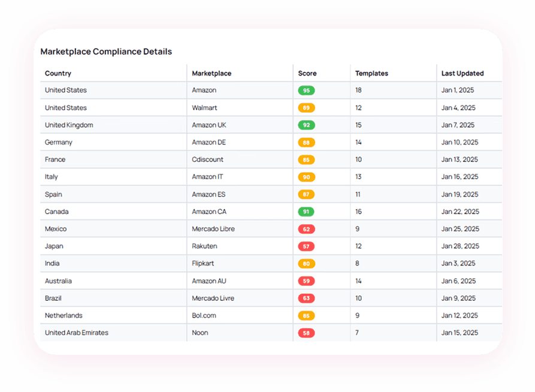Viewport: 535px width, 392px height.
Task: Click the orange 90 score badge
Action: point(306,177)
